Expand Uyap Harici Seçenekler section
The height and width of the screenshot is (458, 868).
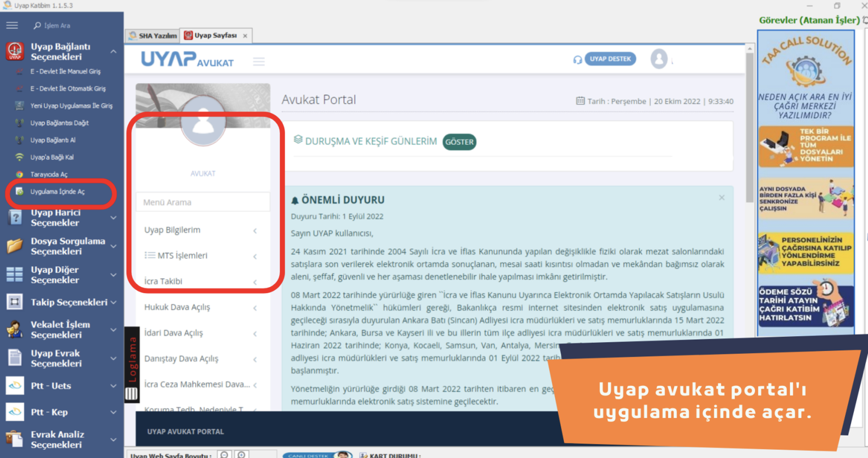(114, 218)
